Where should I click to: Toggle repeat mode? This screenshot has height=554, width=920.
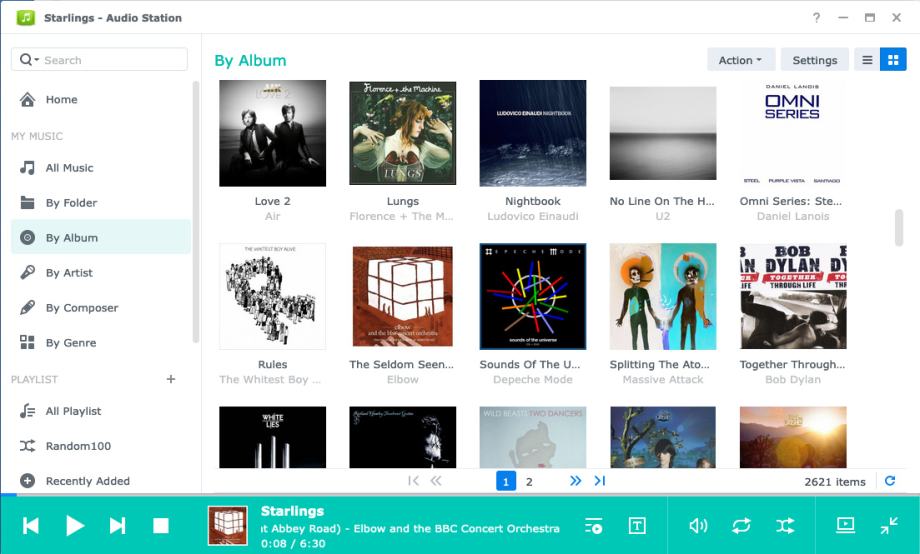[741, 525]
